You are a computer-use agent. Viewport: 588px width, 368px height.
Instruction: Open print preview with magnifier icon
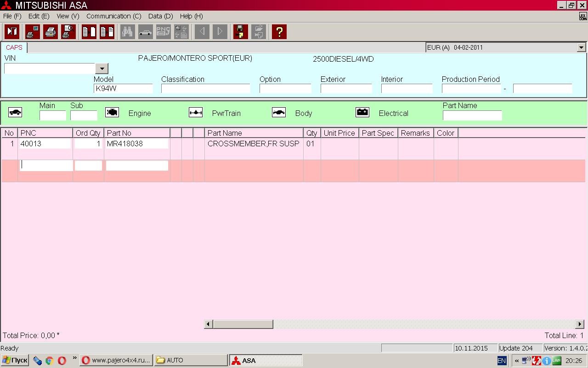(x=68, y=32)
